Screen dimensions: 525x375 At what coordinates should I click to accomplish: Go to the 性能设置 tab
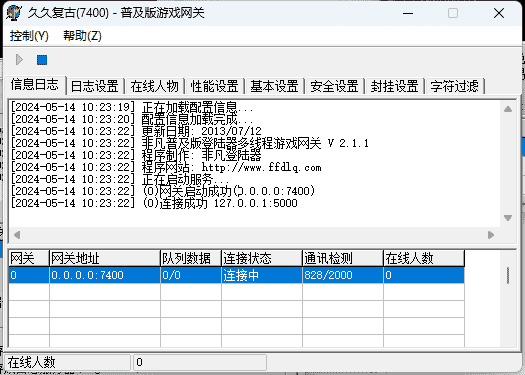(215, 86)
